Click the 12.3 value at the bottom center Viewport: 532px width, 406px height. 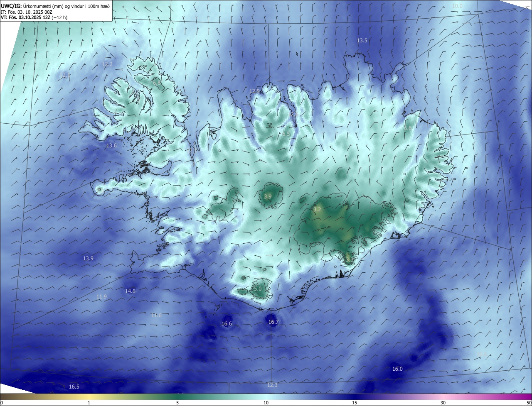click(272, 385)
